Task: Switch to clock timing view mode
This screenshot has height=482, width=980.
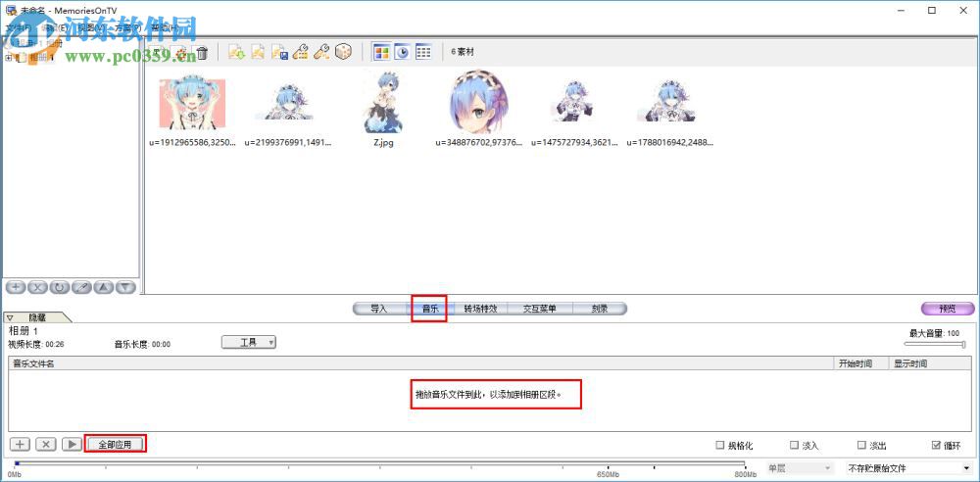Action: 402,53
